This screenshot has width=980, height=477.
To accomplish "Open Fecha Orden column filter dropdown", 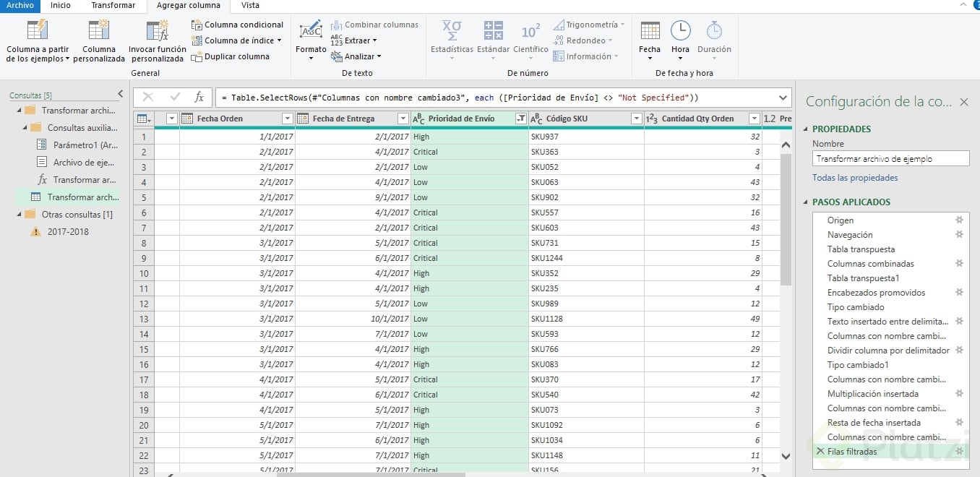I will coord(287,119).
